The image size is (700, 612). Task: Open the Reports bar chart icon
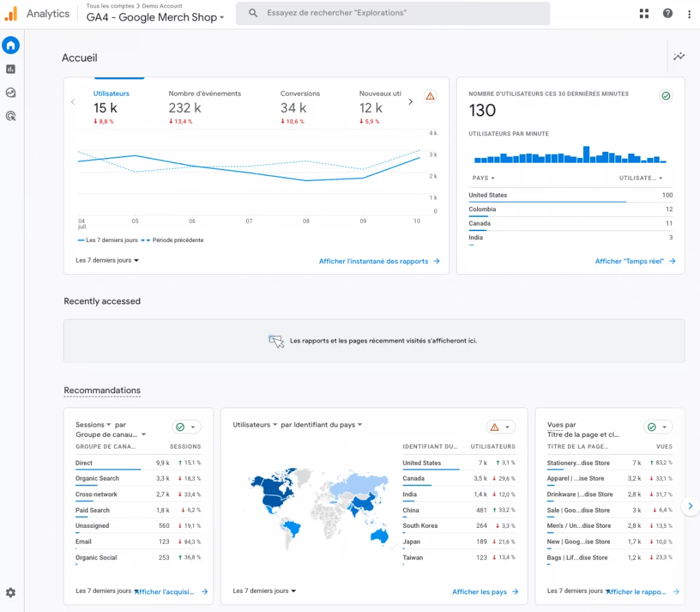coord(11,69)
